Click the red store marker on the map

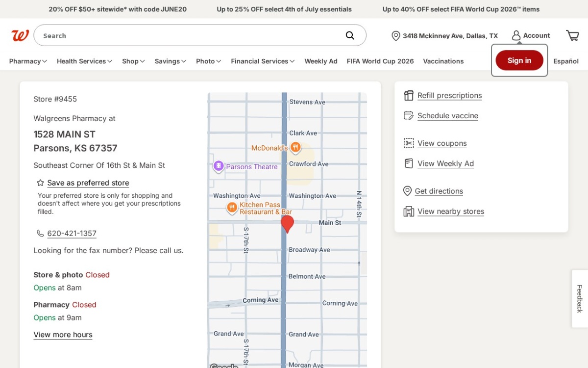[287, 224]
